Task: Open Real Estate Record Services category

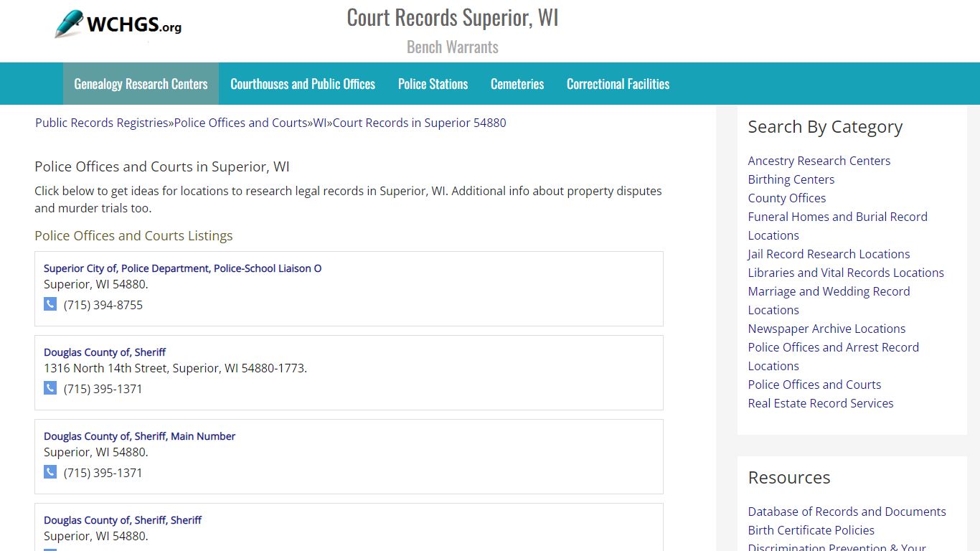Action: [821, 403]
